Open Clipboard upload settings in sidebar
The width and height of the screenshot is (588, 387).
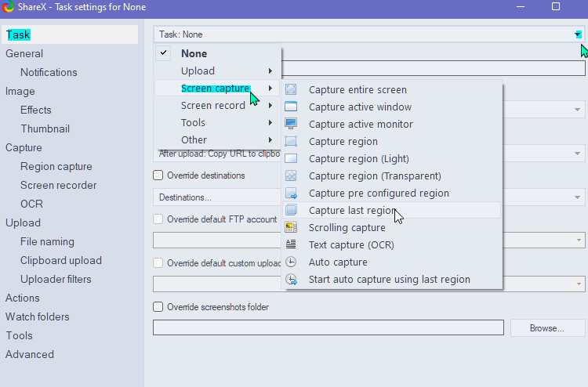(x=60, y=260)
